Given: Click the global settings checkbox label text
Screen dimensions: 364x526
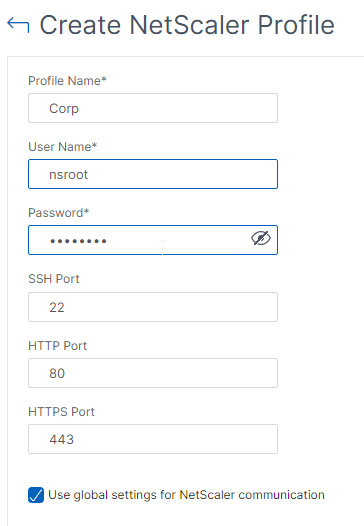Looking at the screenshot, I should 187,495.
